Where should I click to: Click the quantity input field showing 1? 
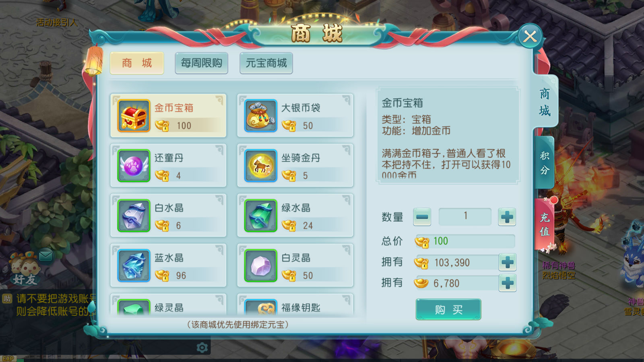[x=465, y=216]
